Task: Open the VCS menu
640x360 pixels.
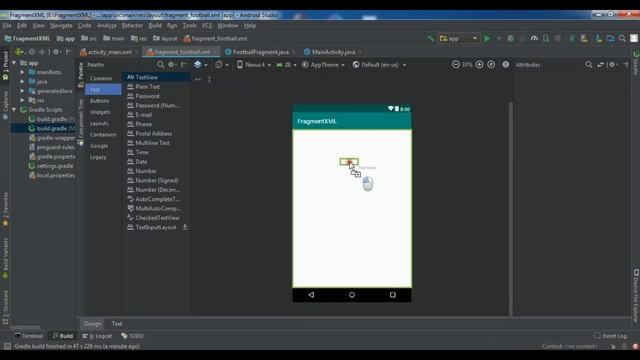Action: [207, 25]
